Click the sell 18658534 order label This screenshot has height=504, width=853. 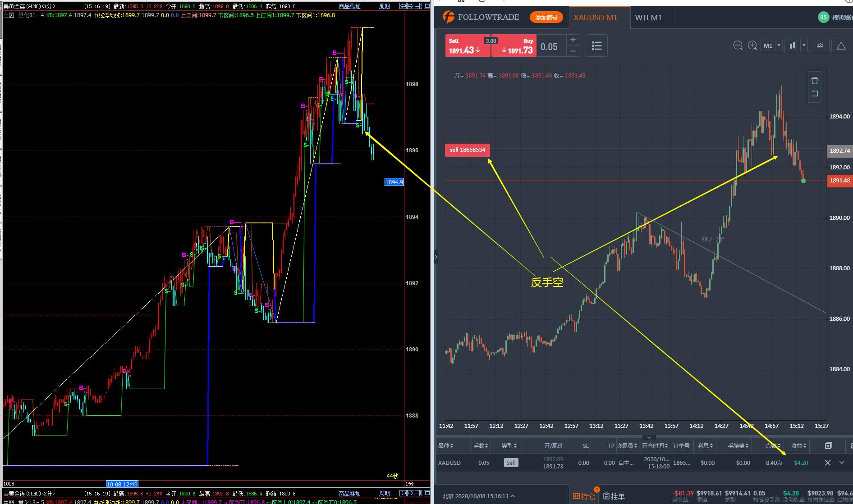click(x=467, y=150)
